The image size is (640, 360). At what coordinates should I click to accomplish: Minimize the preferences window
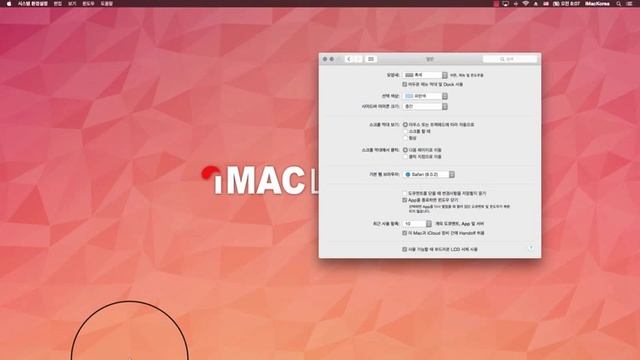point(332,59)
